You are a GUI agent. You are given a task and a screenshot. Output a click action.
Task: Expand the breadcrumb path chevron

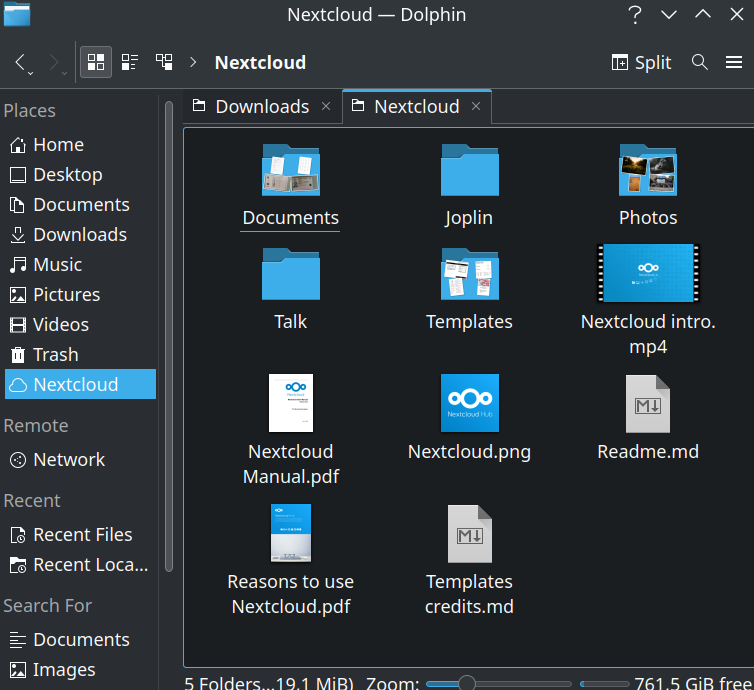(x=193, y=62)
